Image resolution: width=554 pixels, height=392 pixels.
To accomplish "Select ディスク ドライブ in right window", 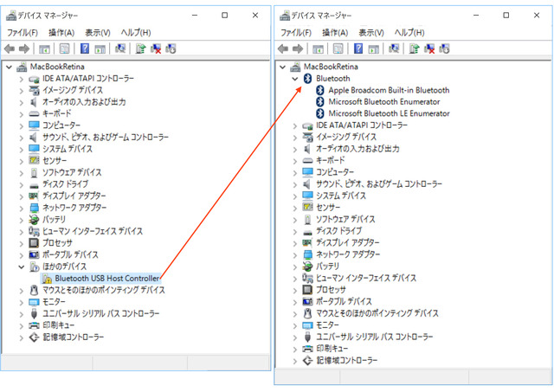I will pyautogui.click(x=338, y=231).
